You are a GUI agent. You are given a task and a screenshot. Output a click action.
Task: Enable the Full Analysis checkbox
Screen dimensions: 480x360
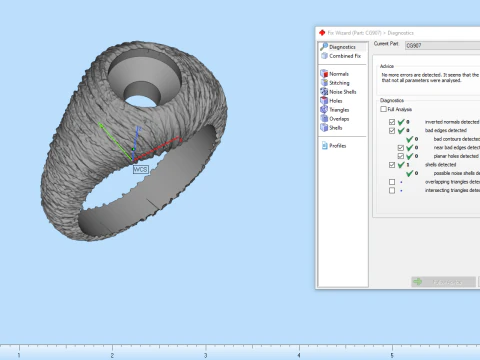point(383,109)
